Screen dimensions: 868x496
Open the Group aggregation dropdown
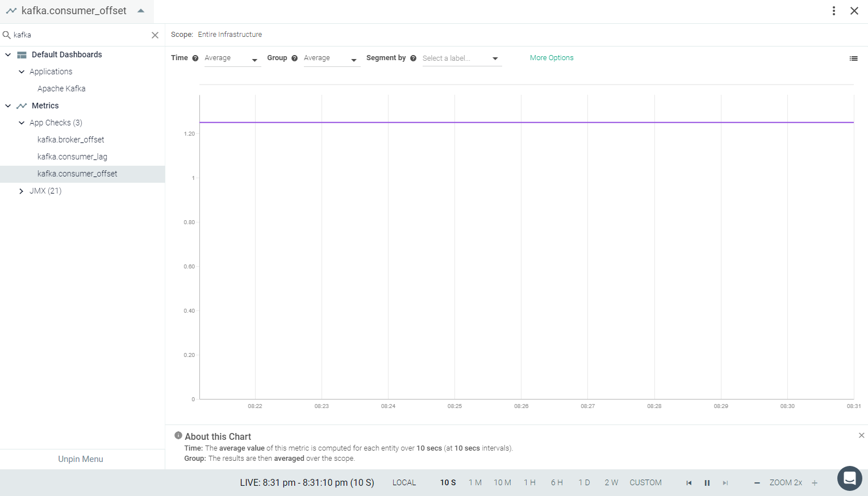tap(332, 58)
